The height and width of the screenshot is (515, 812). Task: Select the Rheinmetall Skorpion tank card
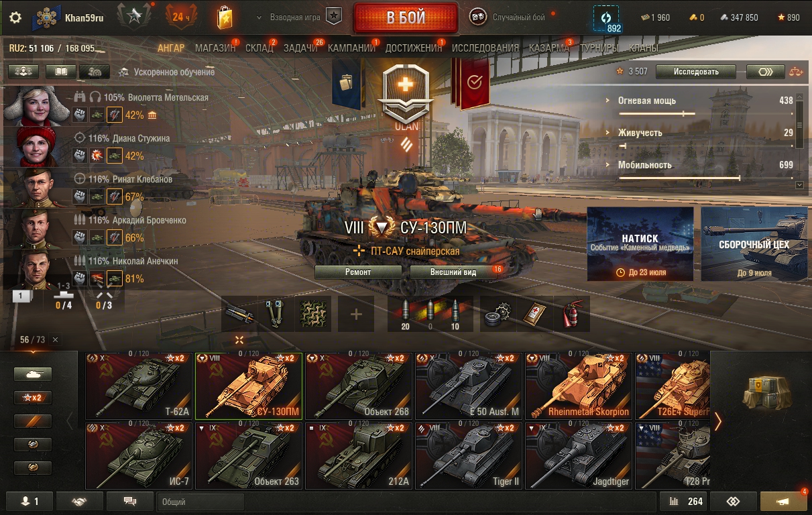pos(578,386)
